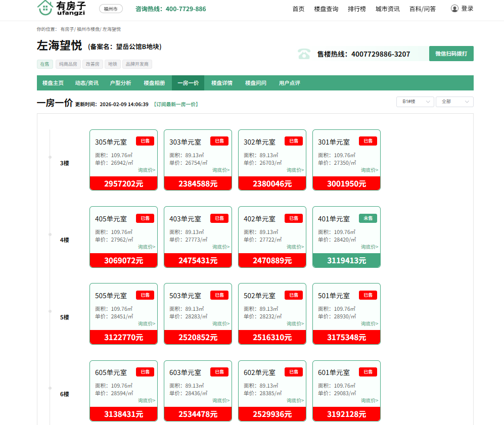504x425 pixels.
Task: Open the 福州市 city selector
Action: click(110, 9)
